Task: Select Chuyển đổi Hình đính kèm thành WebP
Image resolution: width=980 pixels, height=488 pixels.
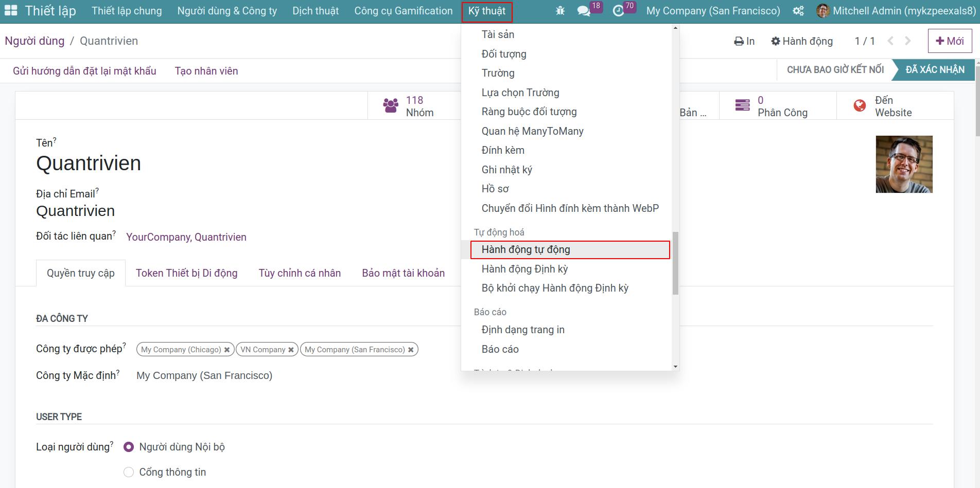Action: tap(570, 208)
